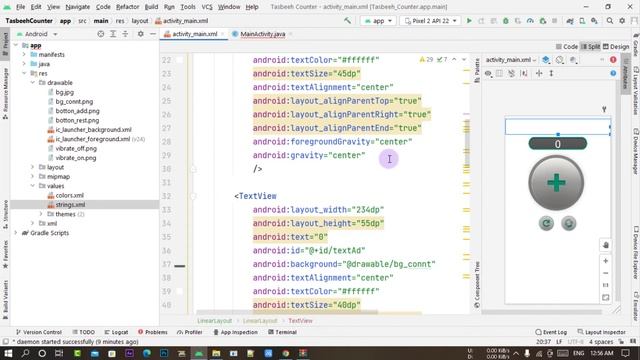Click Search Everywhere magnifier in toolbar

point(610,20)
